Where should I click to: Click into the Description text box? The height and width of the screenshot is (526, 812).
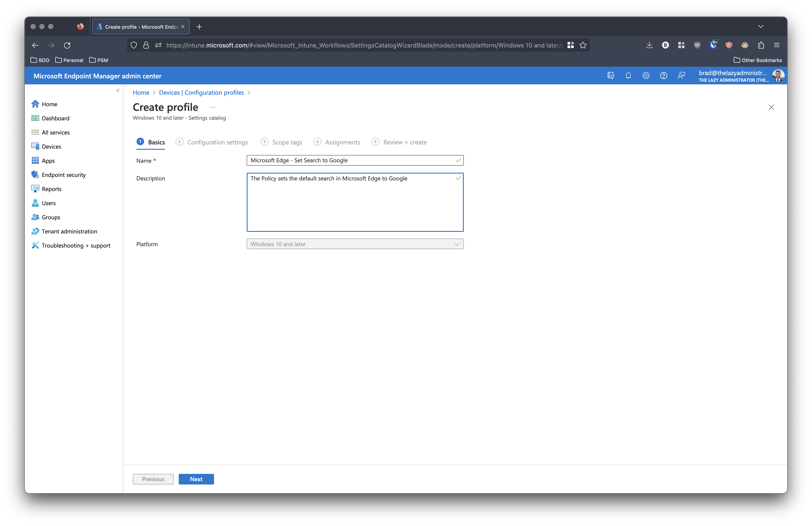click(x=355, y=202)
